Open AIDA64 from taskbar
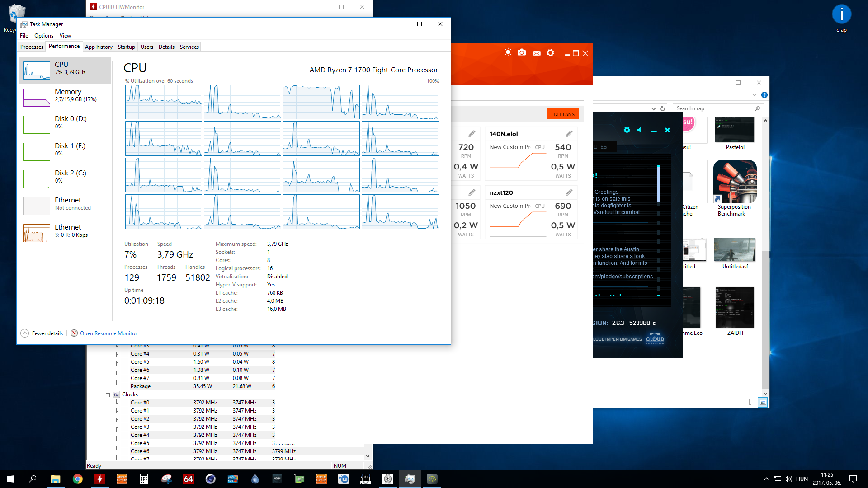Image resolution: width=868 pixels, height=488 pixels. [x=189, y=479]
